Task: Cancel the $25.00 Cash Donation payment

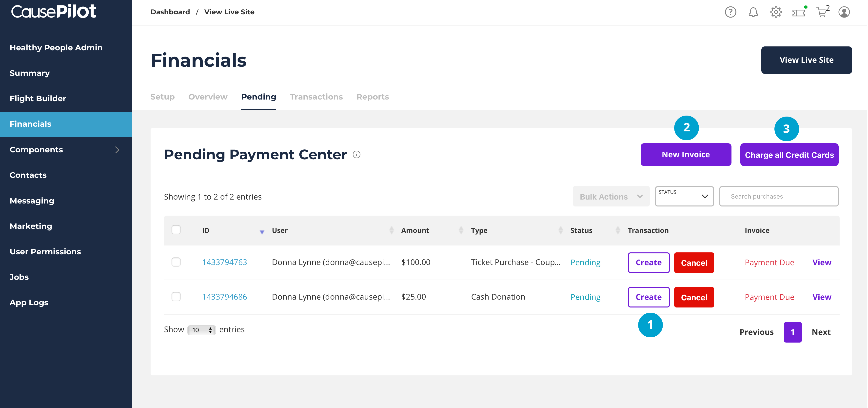Action: point(694,297)
